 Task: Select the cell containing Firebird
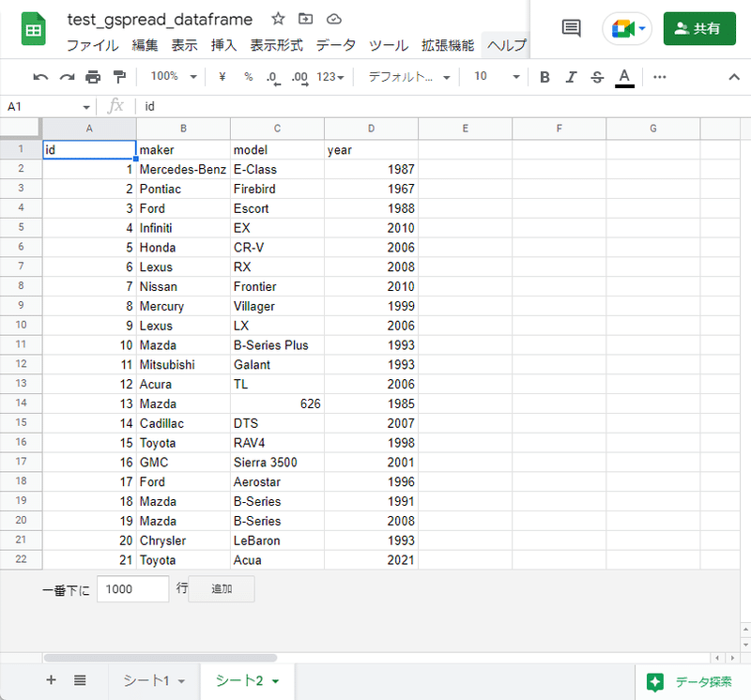click(277, 190)
